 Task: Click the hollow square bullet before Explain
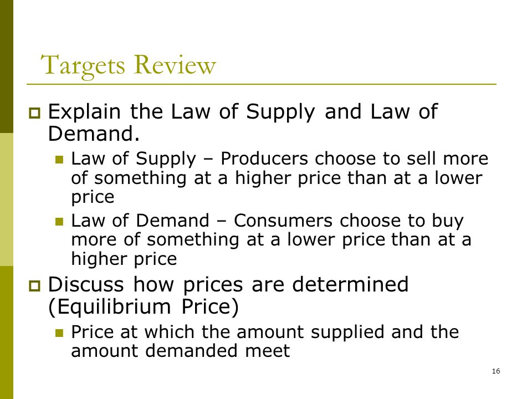(x=34, y=112)
